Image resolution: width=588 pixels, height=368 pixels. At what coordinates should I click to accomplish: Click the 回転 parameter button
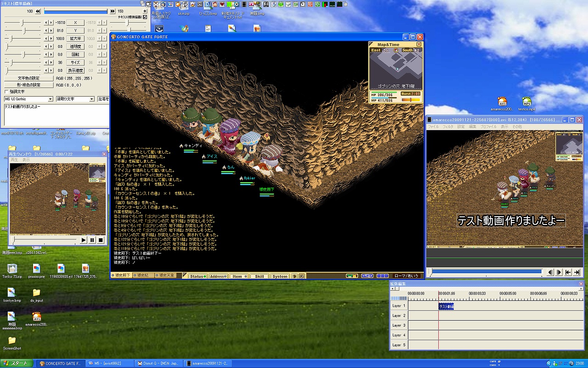tap(75, 54)
